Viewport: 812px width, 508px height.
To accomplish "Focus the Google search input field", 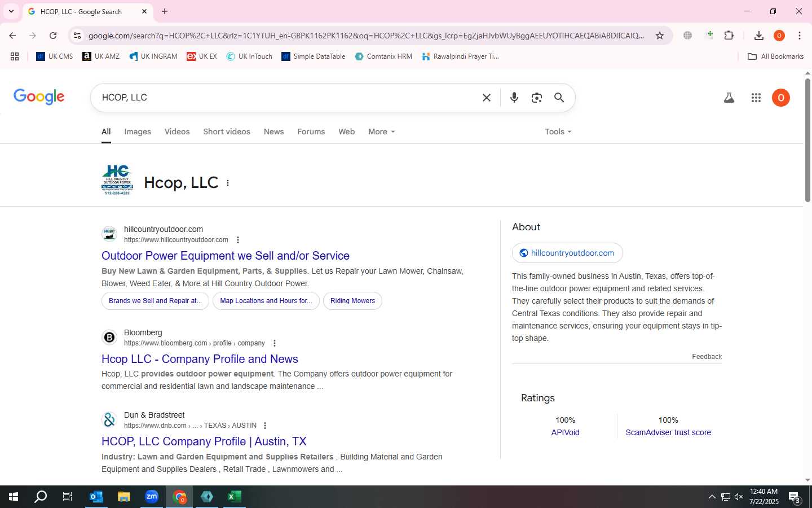I will 288,98.
